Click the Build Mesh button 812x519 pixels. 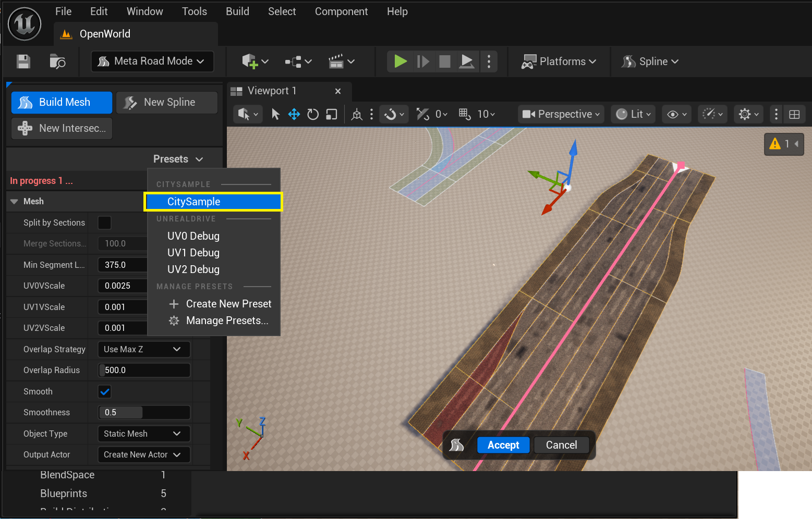pos(62,103)
